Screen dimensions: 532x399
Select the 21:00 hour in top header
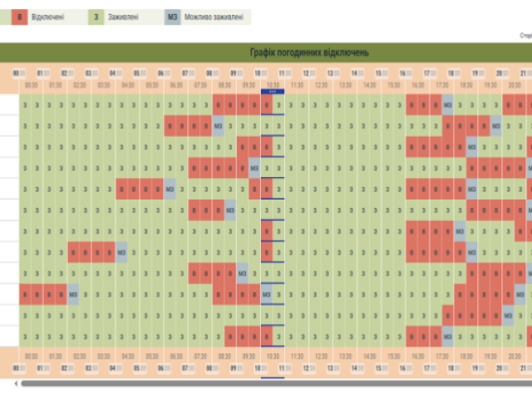pyautogui.click(x=526, y=73)
